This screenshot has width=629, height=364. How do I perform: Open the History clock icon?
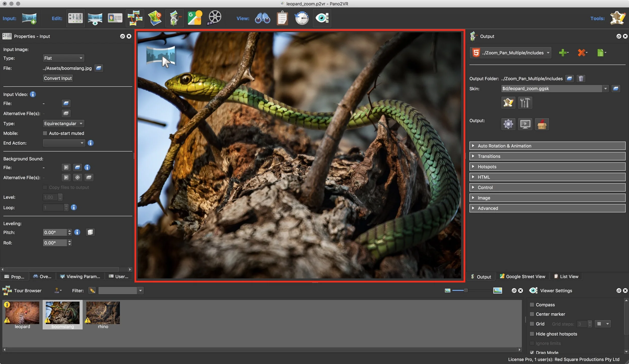tap(302, 18)
